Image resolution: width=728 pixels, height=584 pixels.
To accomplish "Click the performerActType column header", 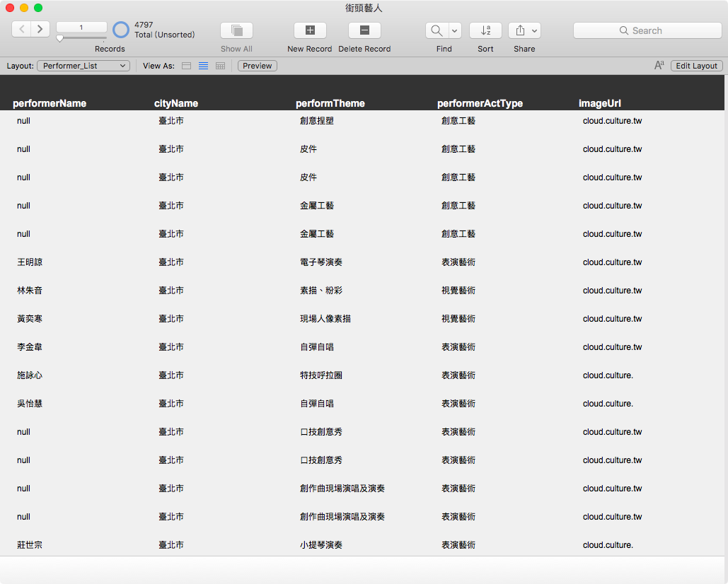I will pos(480,103).
